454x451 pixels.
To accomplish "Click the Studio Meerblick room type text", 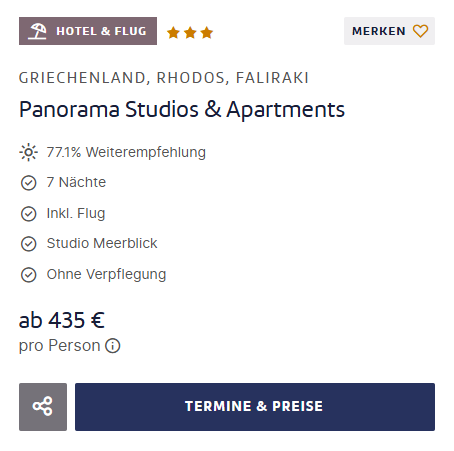I will [102, 243].
